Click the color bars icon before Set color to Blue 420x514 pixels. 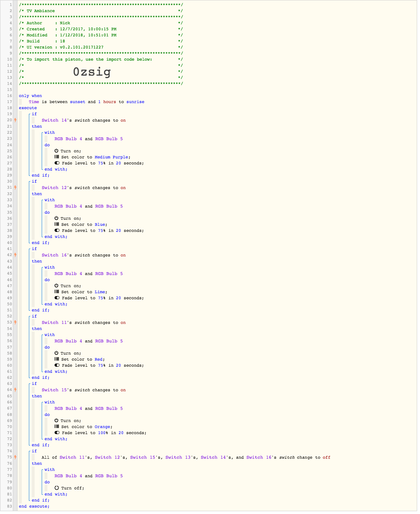click(x=57, y=224)
